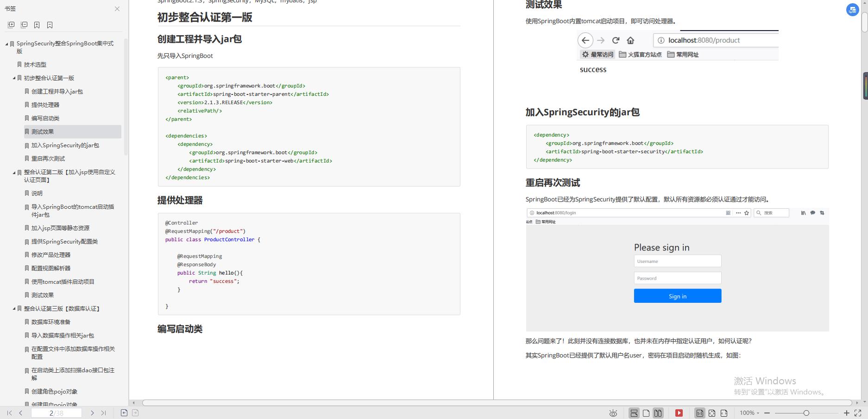The image size is (868, 419).
Task: Jump to the last page
Action: [x=103, y=413]
